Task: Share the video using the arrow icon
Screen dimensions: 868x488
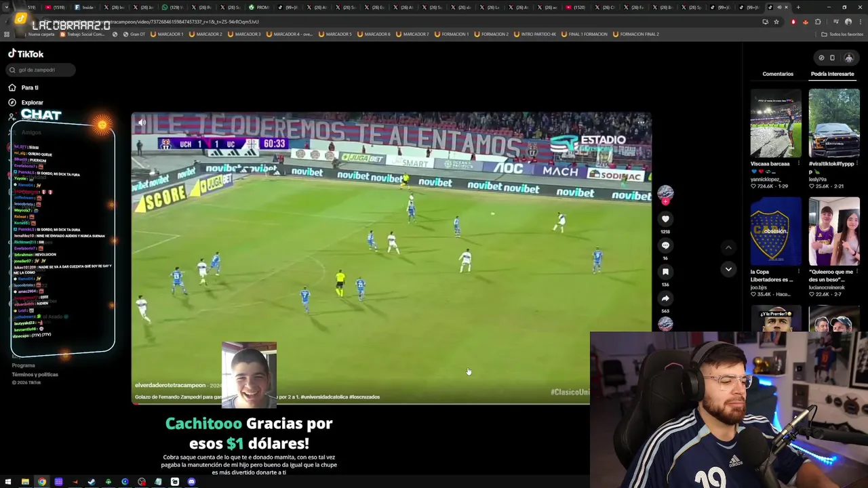Action: coord(665,298)
